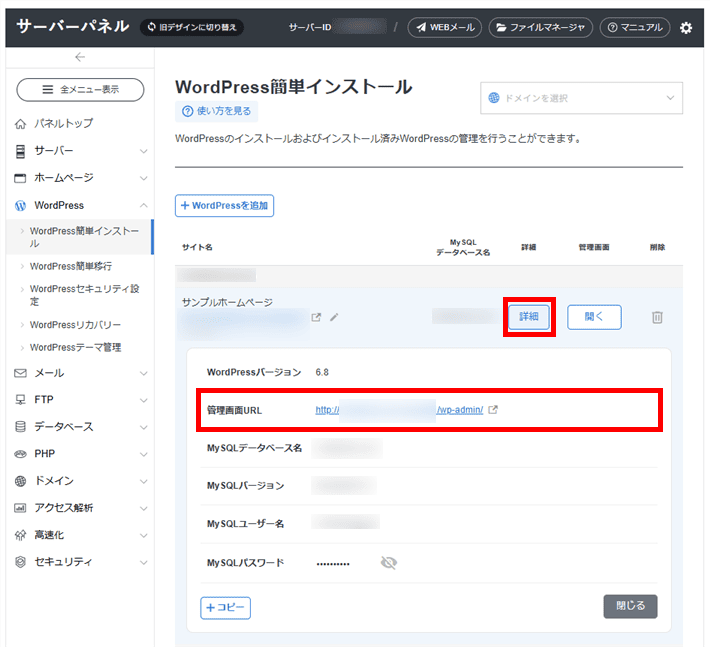710x647 pixels.
Task: Select WordPress簡単移行 submenu item
Action: coord(71,266)
